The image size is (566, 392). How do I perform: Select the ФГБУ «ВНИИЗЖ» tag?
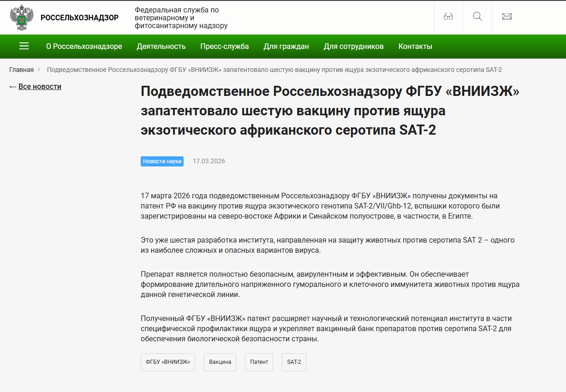point(168,362)
